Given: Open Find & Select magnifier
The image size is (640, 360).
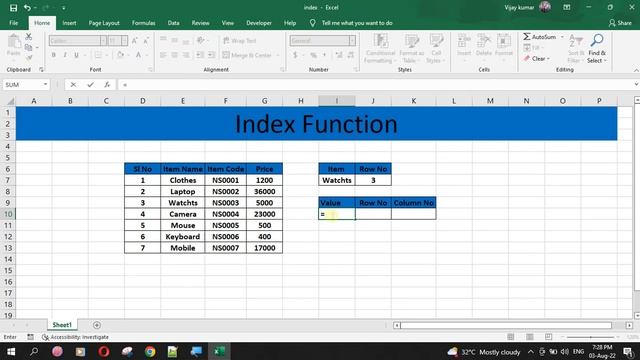Looking at the screenshot, I should click(x=597, y=40).
